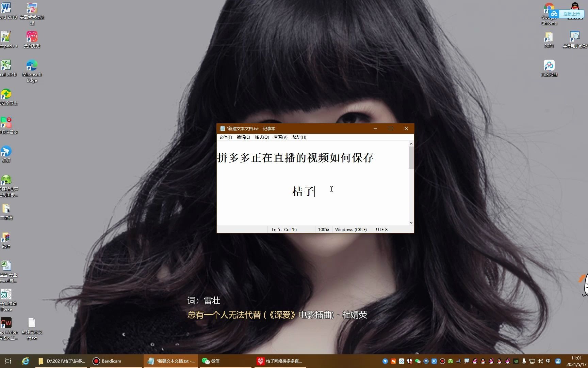
Task: Switch to 新建文本文档.txt Notepad taskbar button
Action: pos(171,361)
